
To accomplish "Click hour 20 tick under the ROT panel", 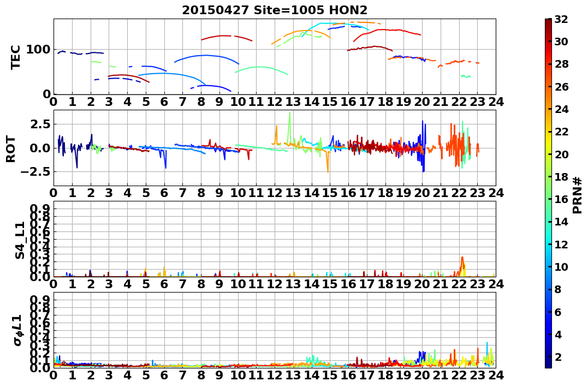I will [422, 193].
